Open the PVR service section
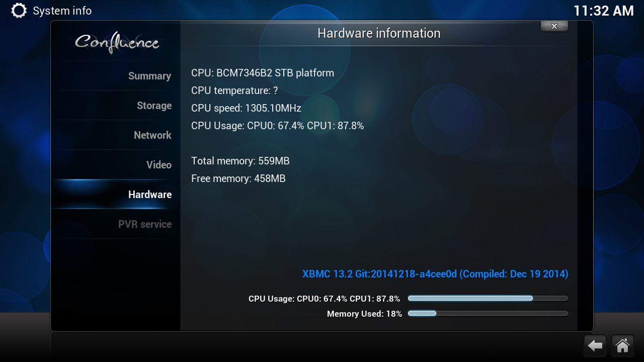 click(116, 224)
